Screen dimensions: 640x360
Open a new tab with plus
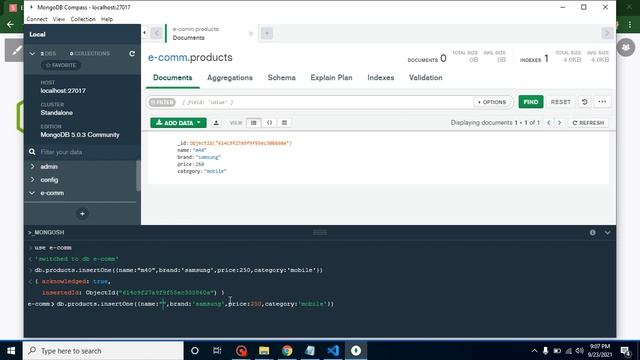click(x=267, y=33)
